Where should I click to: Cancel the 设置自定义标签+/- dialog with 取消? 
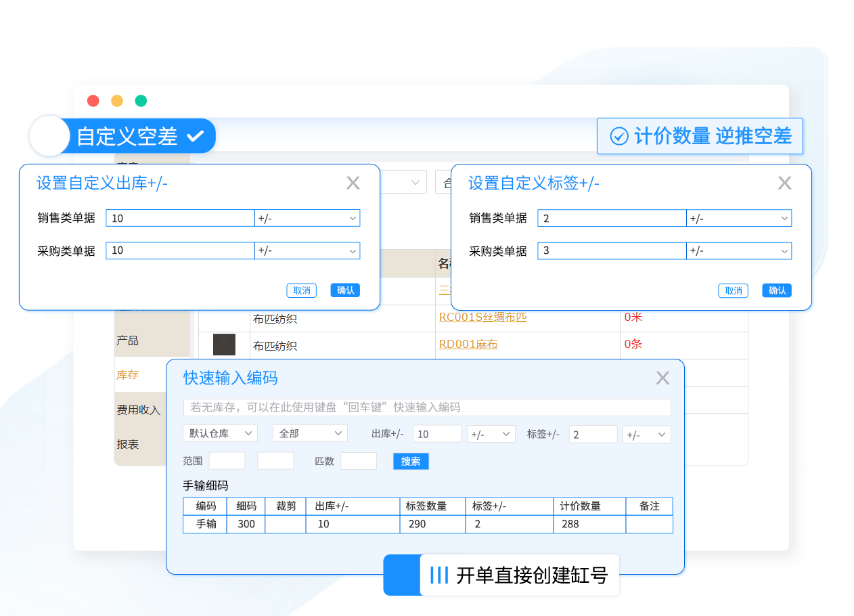pyautogui.click(x=733, y=290)
